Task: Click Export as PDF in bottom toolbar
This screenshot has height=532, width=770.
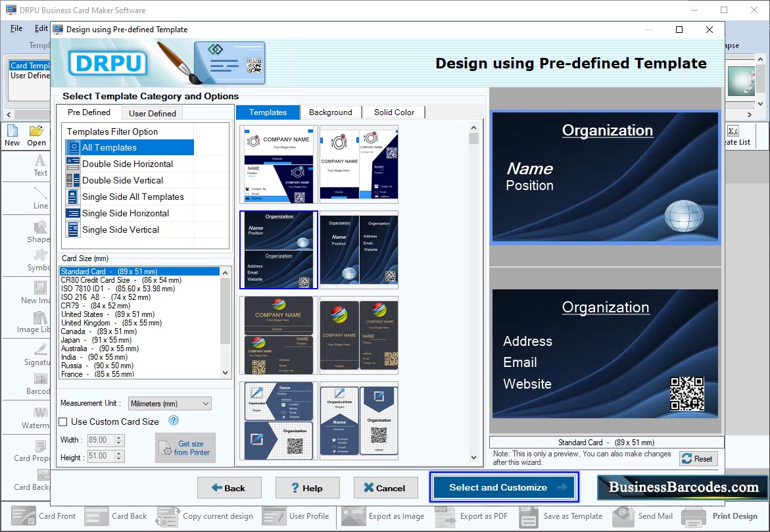Action: pyautogui.click(x=471, y=516)
